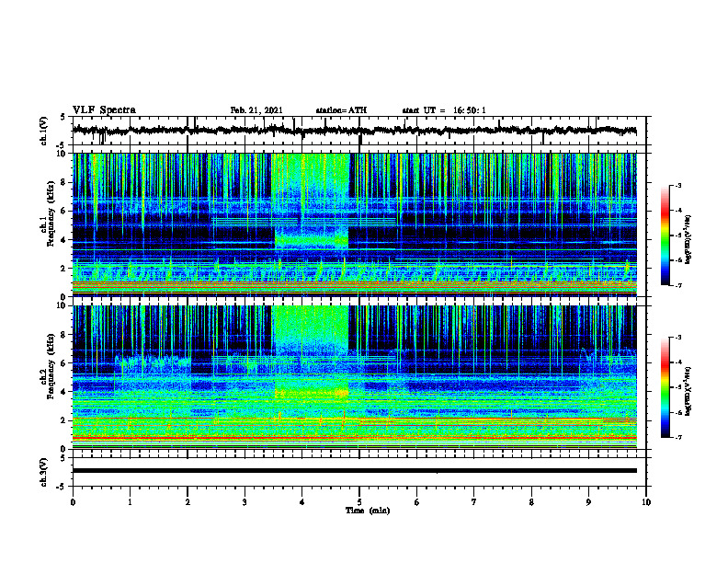
Task: Click the '-7' label on lower color bar
Action: pos(677,438)
